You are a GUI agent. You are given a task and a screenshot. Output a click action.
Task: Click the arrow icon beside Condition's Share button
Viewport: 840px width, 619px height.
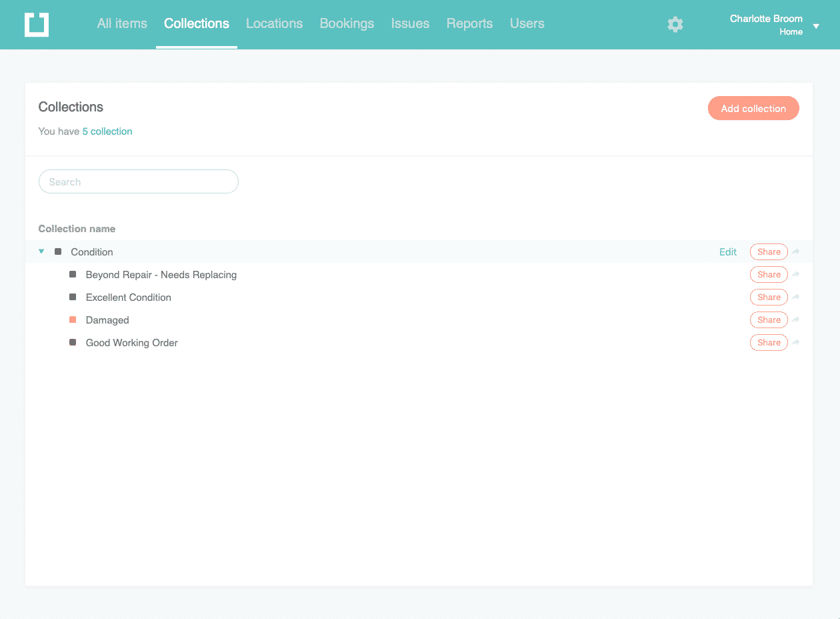coord(795,252)
